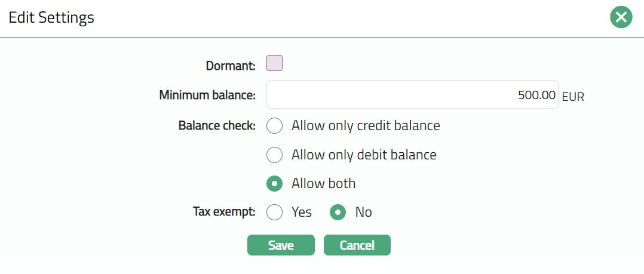The image size is (644, 274).
Task: Close the Edit Settings dialog
Action: click(x=621, y=17)
